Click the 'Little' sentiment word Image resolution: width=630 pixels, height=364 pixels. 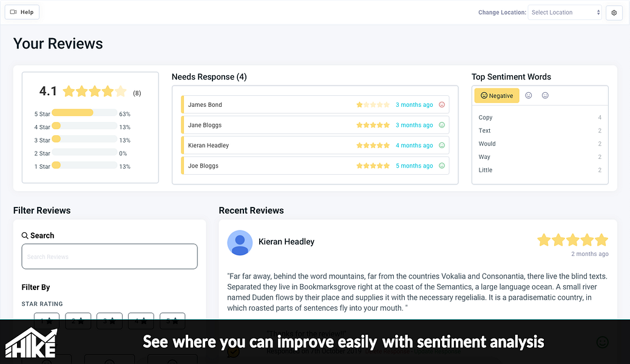[486, 170]
